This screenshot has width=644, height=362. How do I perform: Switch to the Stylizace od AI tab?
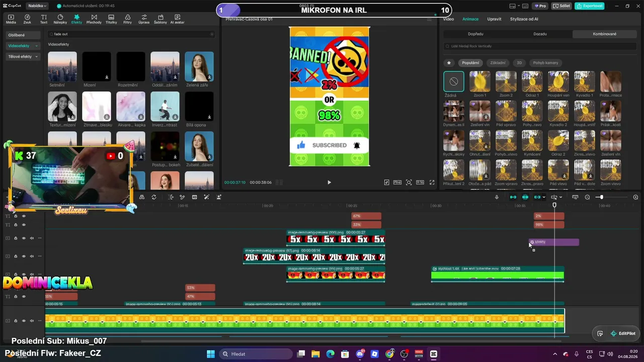524,19
